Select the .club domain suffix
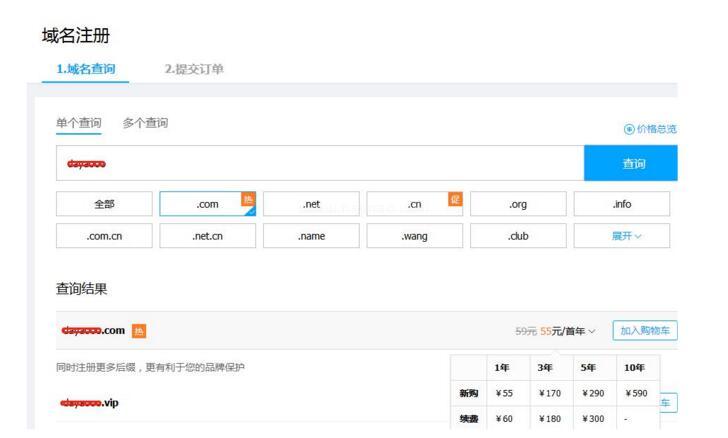 518,236
